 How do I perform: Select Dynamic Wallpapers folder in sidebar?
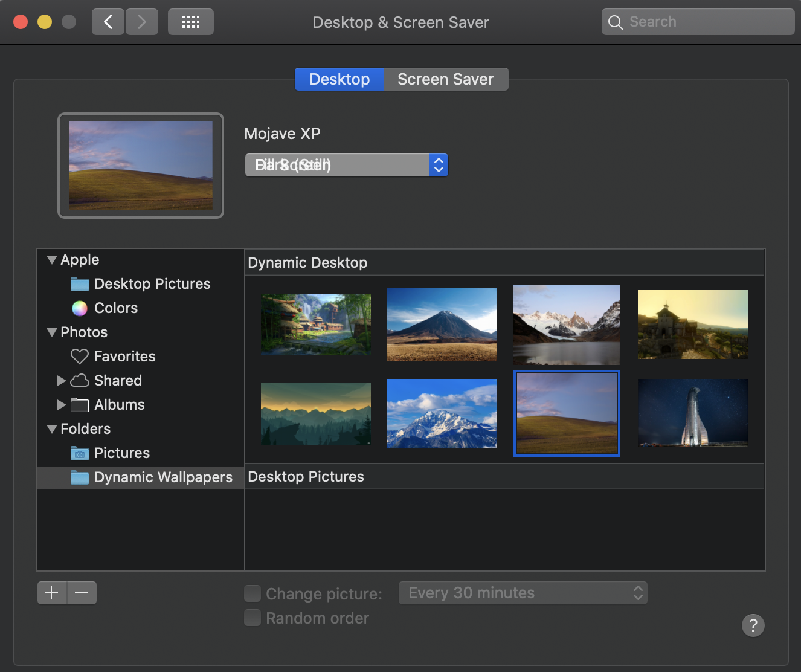140,477
